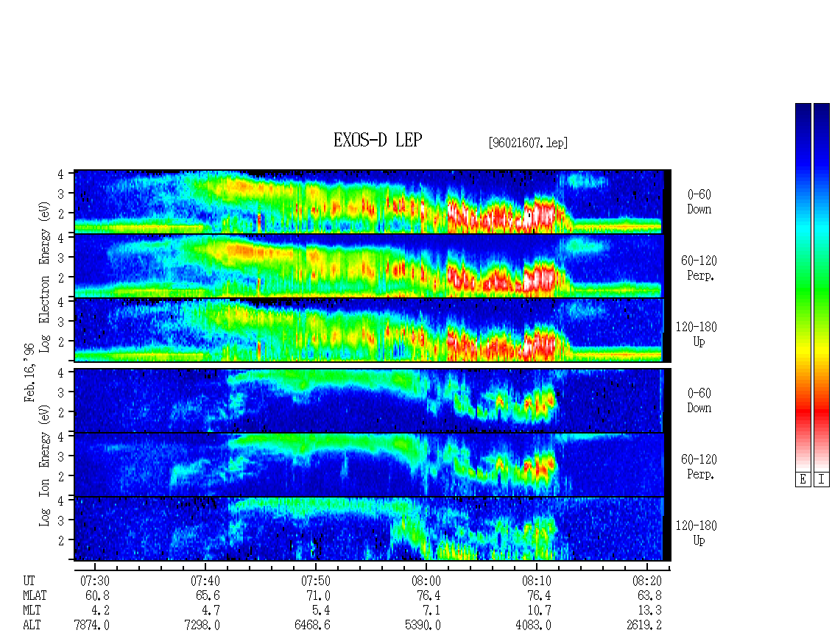
Task: Click the MLAT value 76.4 under 08:10
Action: (540, 595)
